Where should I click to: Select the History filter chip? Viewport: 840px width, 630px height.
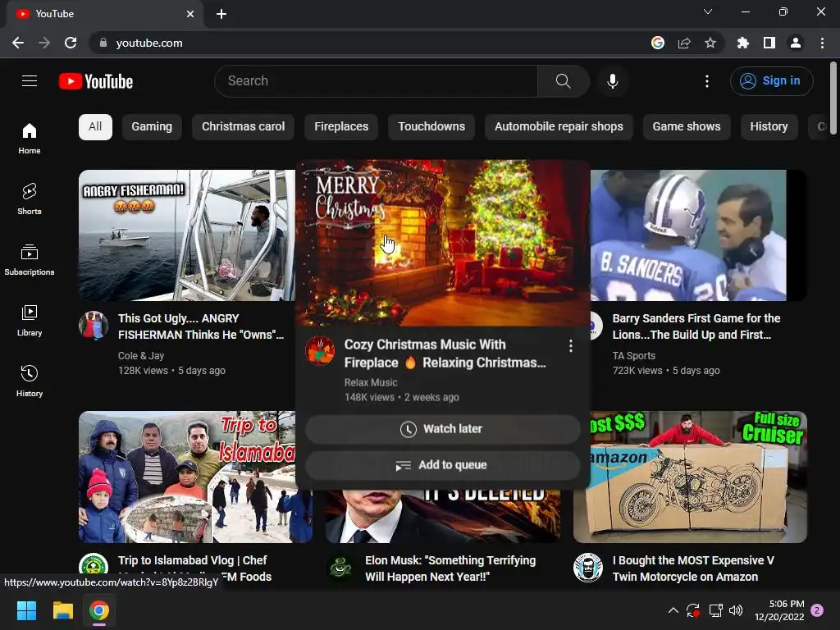(x=769, y=127)
